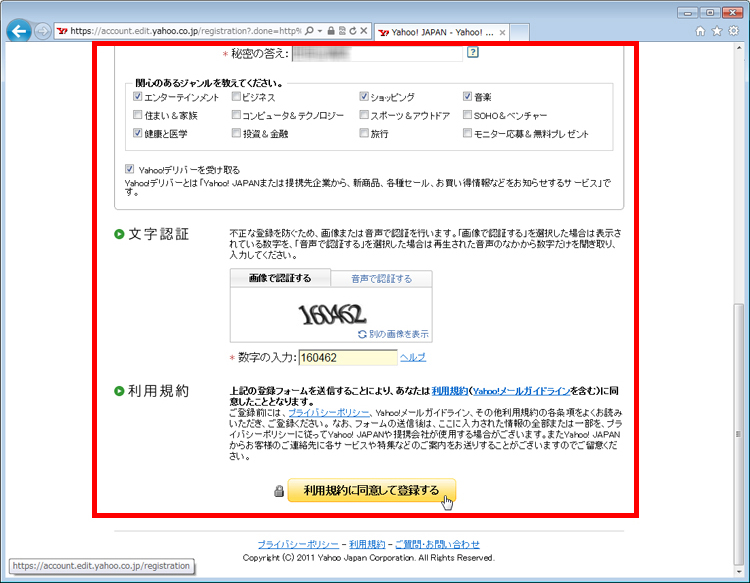Click the vertical scrollbar thumb
The height and width of the screenshot is (583, 750).
coord(739,434)
